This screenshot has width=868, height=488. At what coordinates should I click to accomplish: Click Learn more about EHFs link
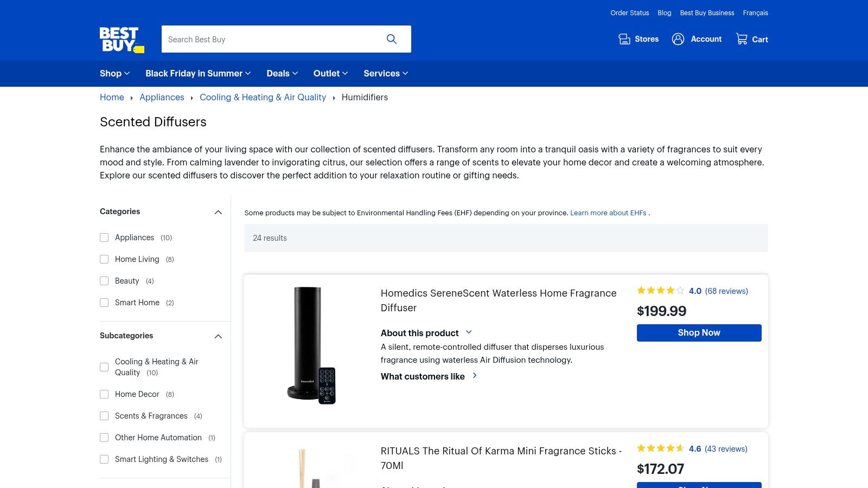608,213
